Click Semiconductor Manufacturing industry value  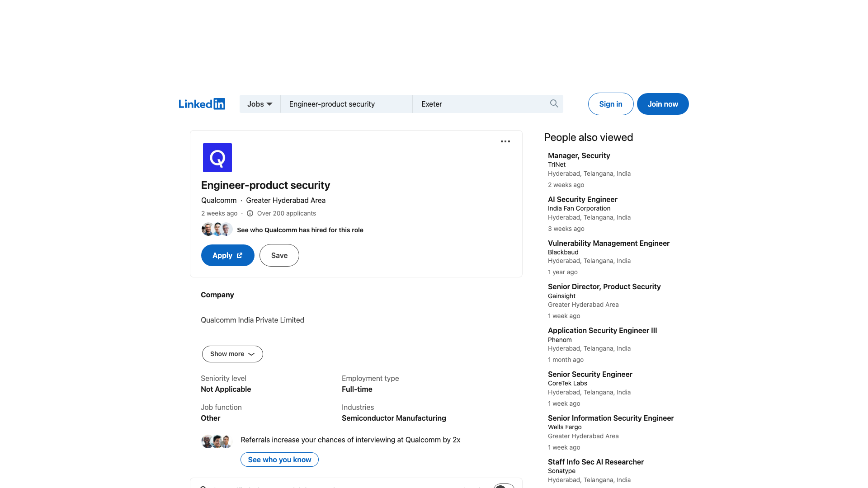point(394,418)
